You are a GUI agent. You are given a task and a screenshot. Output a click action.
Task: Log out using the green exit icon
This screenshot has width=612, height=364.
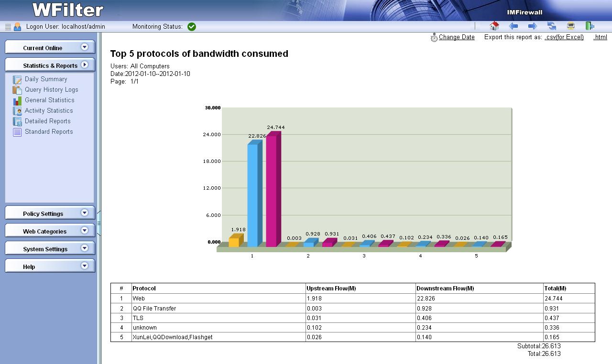click(590, 26)
